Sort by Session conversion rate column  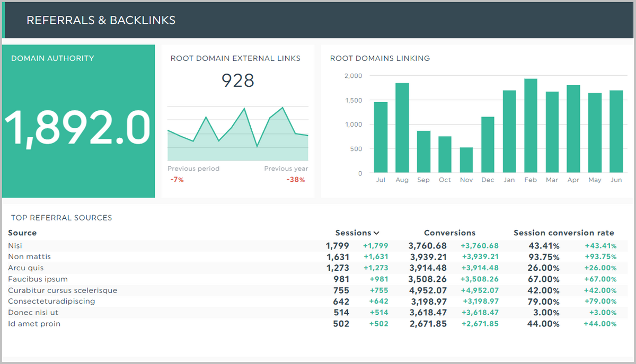pyautogui.click(x=563, y=233)
